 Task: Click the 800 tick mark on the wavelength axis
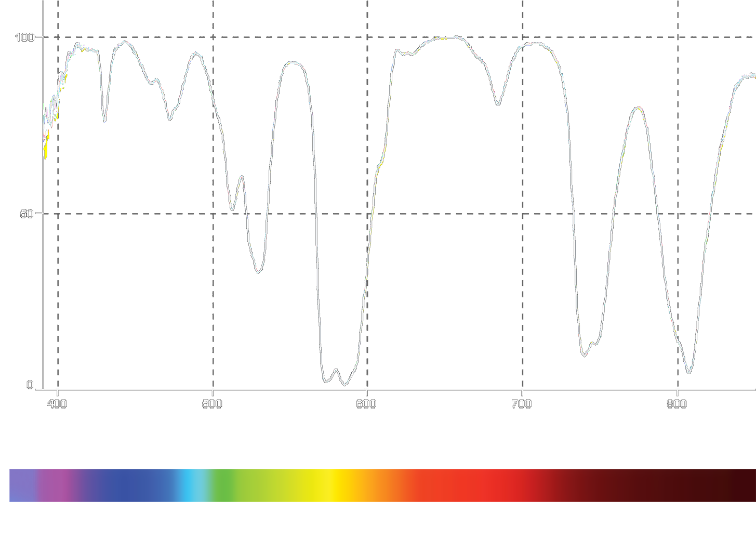point(677,403)
